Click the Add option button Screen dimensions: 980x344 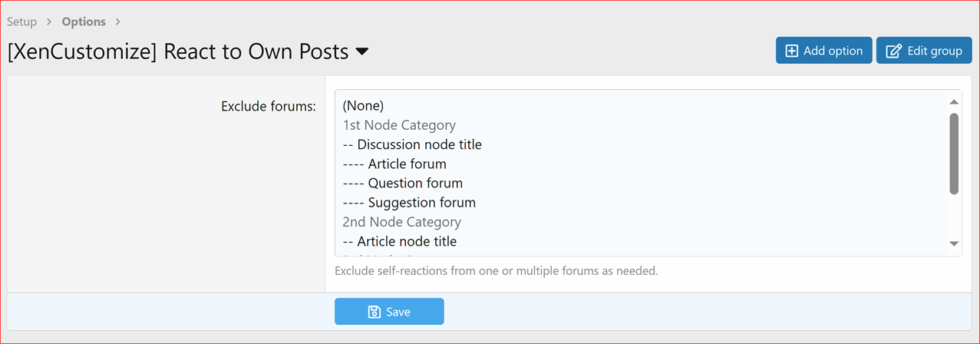(824, 51)
